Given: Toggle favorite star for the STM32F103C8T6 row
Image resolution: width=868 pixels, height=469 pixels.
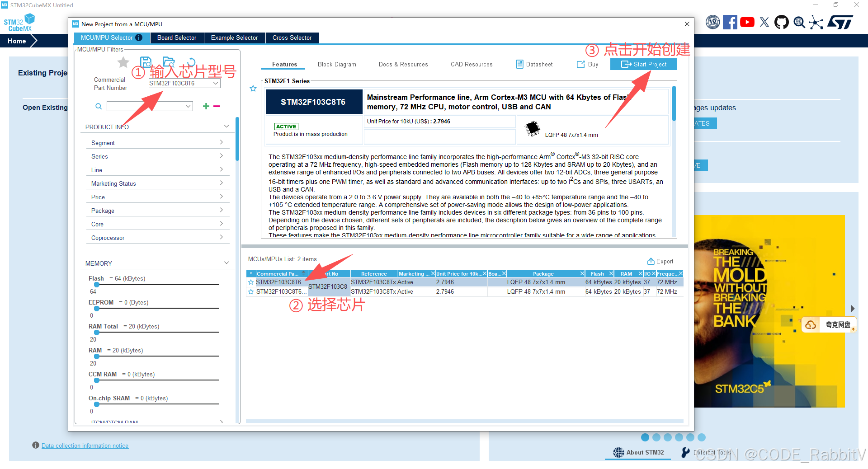Looking at the screenshot, I should [251, 282].
